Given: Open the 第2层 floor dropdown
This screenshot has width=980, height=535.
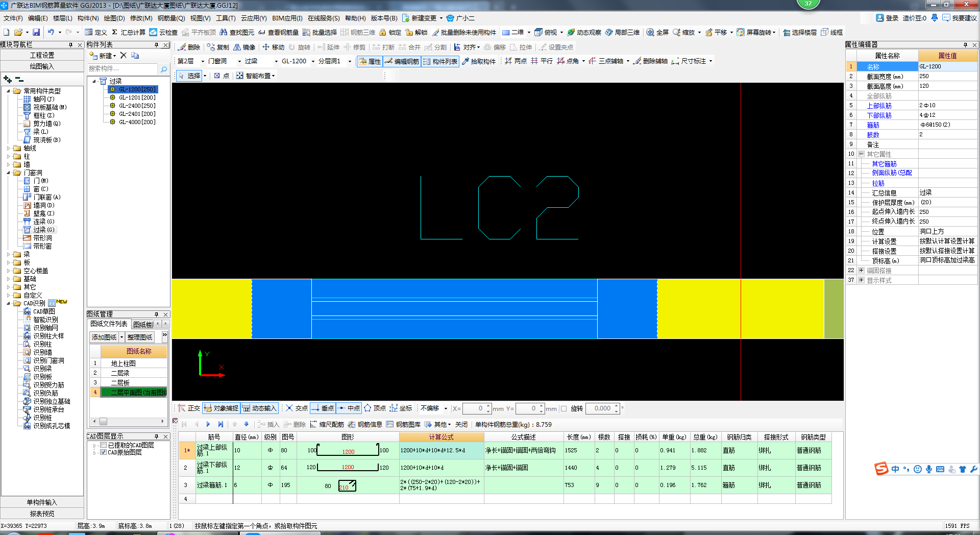Looking at the screenshot, I should coord(202,61).
